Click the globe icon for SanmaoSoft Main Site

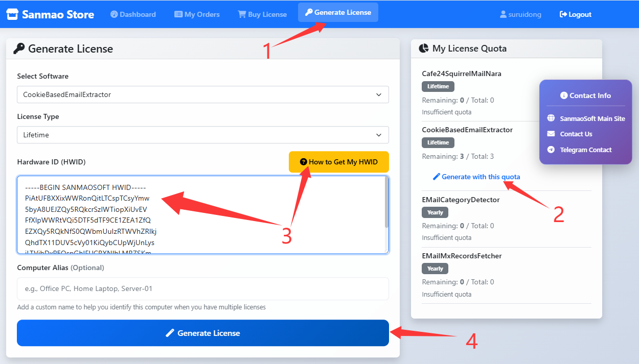(x=551, y=118)
